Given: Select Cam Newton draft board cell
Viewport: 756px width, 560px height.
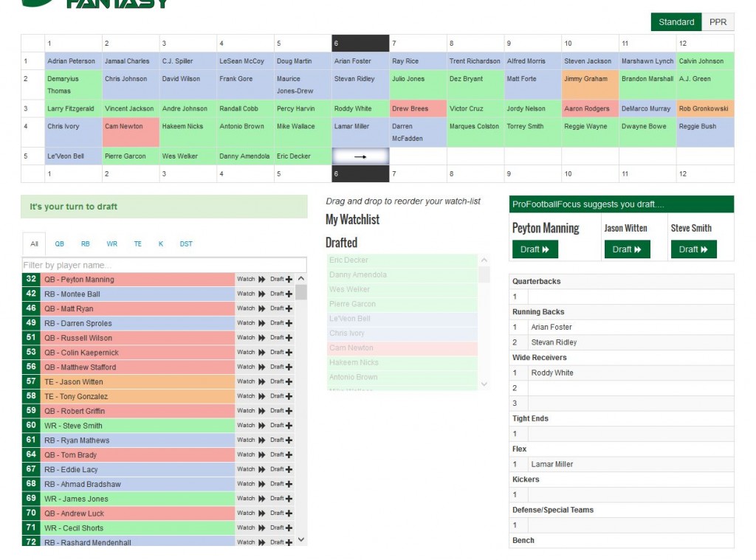Looking at the screenshot, I should 131,132.
